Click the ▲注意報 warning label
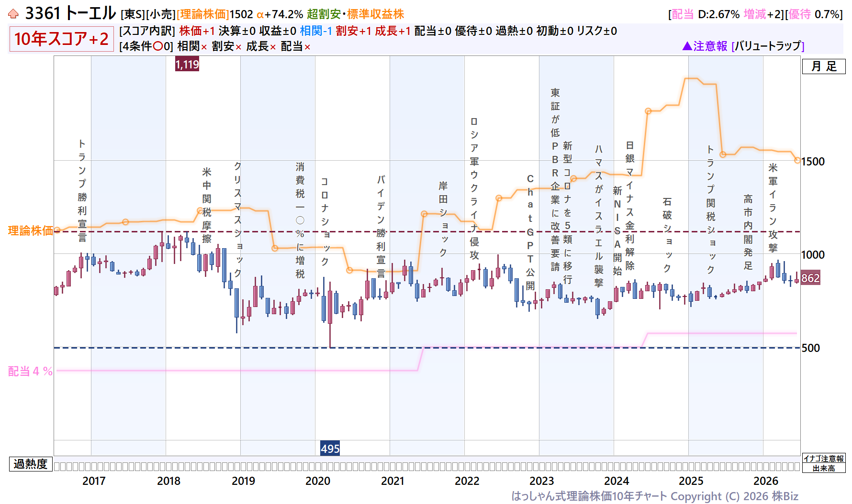Viewport: 852px width, 504px height. 705,46
